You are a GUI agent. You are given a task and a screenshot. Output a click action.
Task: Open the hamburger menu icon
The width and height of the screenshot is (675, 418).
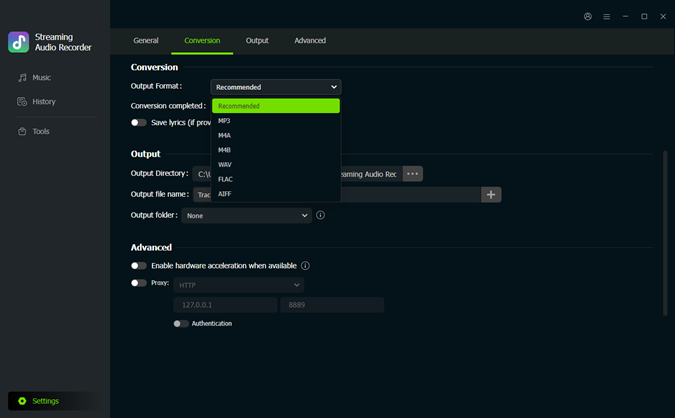[x=607, y=16]
